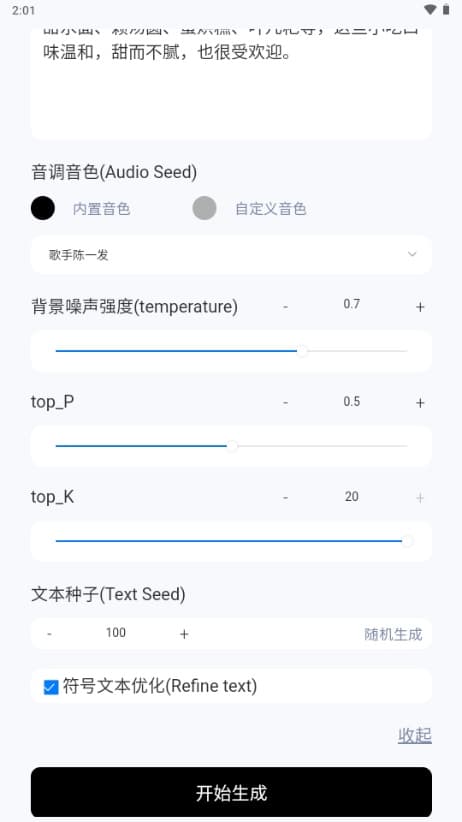Click the top_K slider handle
462x822 pixels.
click(407, 541)
